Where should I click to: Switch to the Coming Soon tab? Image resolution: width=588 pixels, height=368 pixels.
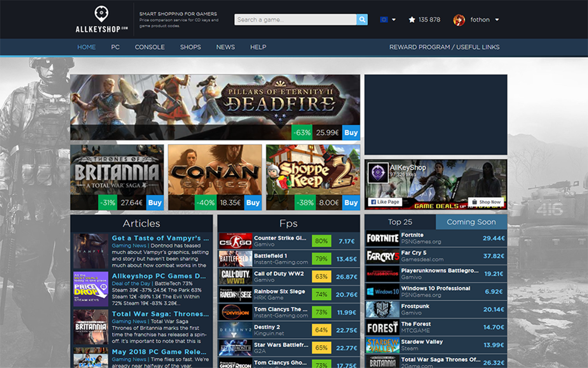(471, 222)
